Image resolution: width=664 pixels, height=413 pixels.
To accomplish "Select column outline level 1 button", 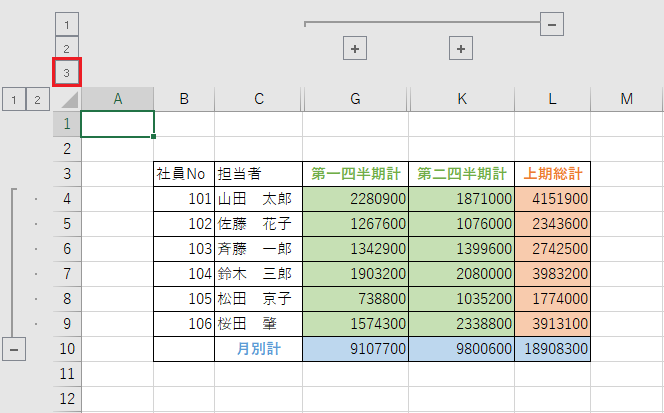I will tap(67, 25).
